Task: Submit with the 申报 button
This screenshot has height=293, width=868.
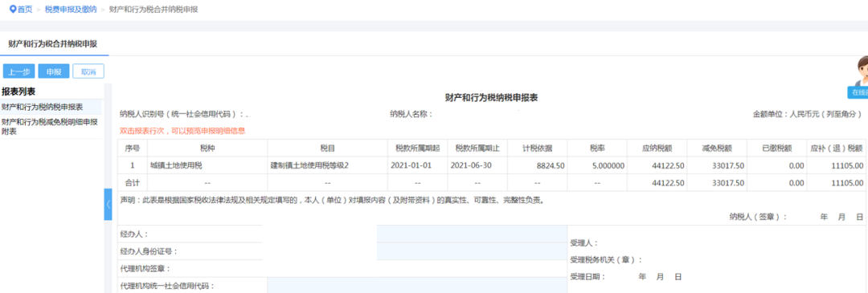Action: [54, 71]
